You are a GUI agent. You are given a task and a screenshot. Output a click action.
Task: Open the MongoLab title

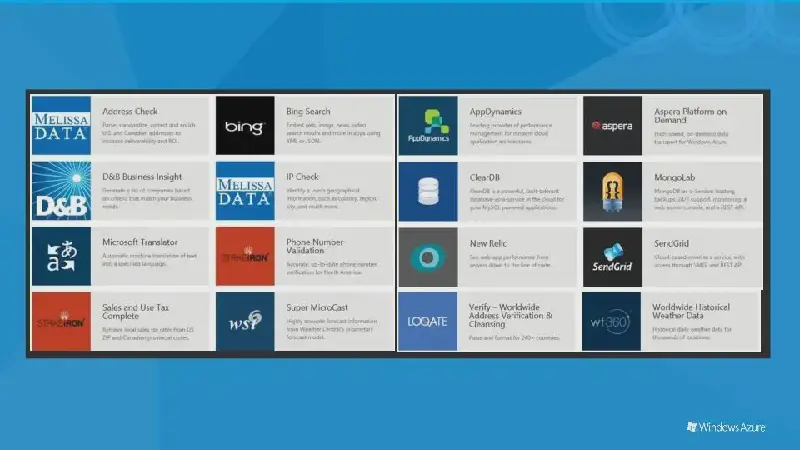pyautogui.click(x=674, y=178)
